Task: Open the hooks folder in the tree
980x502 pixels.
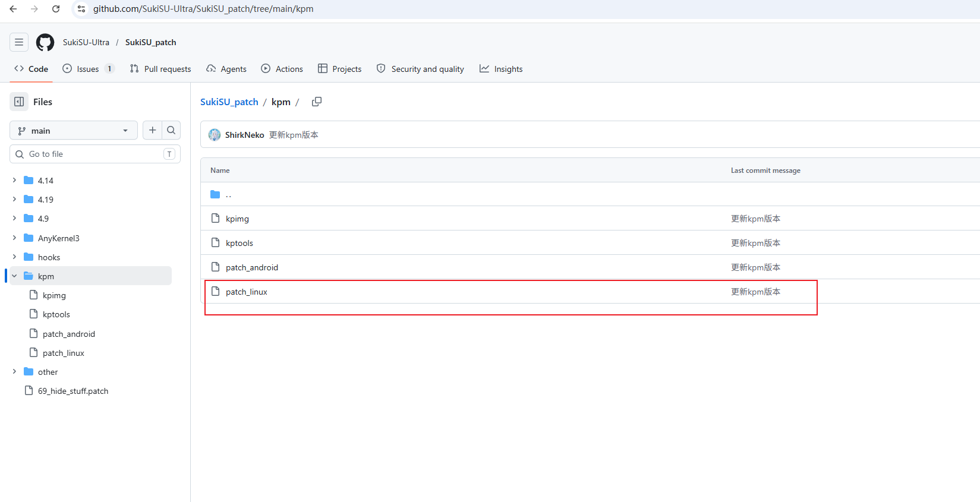Action: point(49,257)
